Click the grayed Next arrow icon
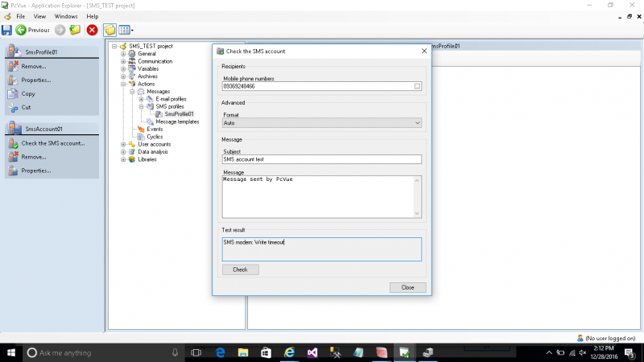Viewport: 644px width, 362px height. click(60, 30)
